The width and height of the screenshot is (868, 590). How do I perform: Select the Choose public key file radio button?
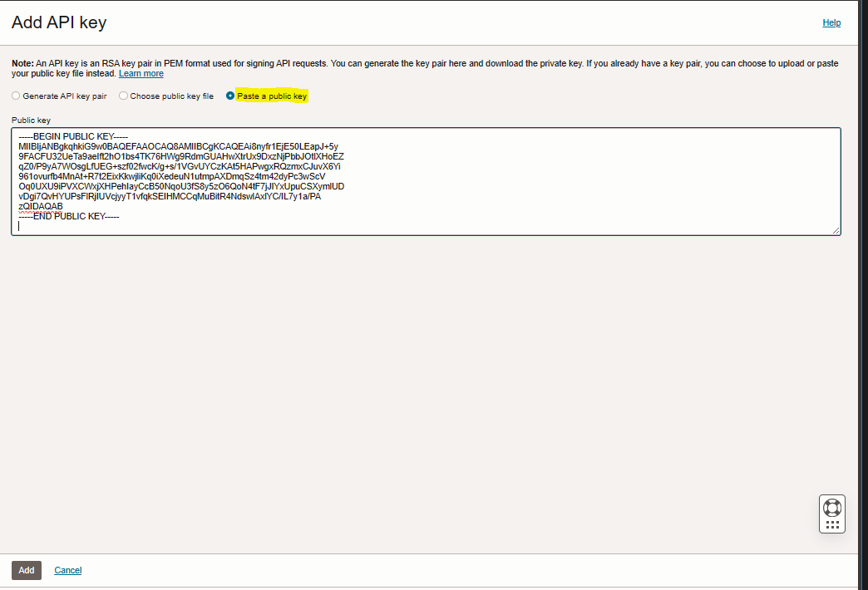pos(123,96)
